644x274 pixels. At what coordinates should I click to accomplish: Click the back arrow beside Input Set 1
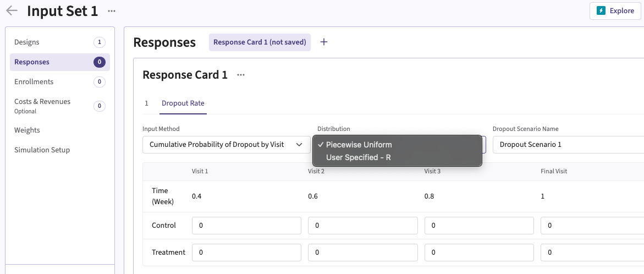point(12,10)
